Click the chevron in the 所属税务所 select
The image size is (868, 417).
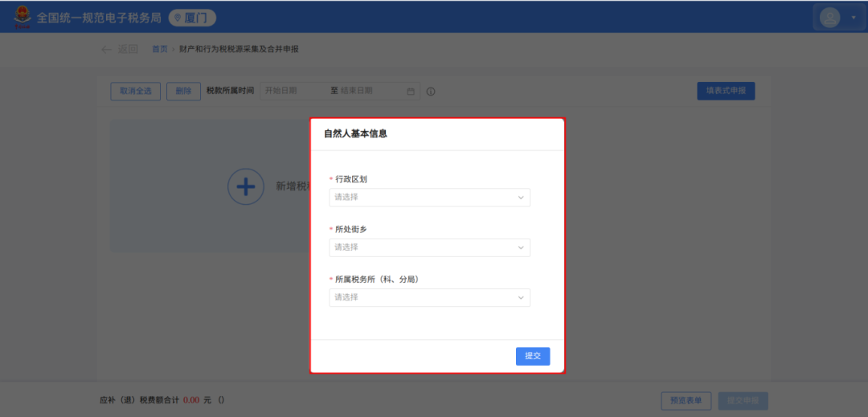pos(521,297)
